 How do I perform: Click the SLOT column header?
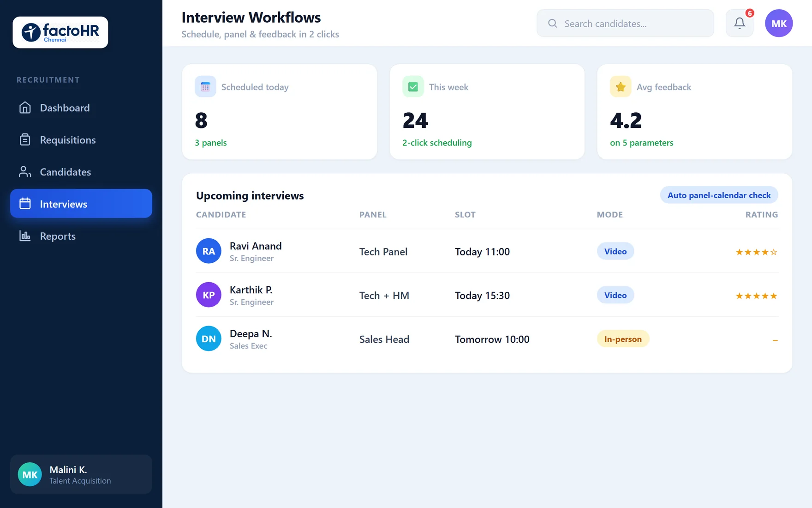tap(465, 215)
